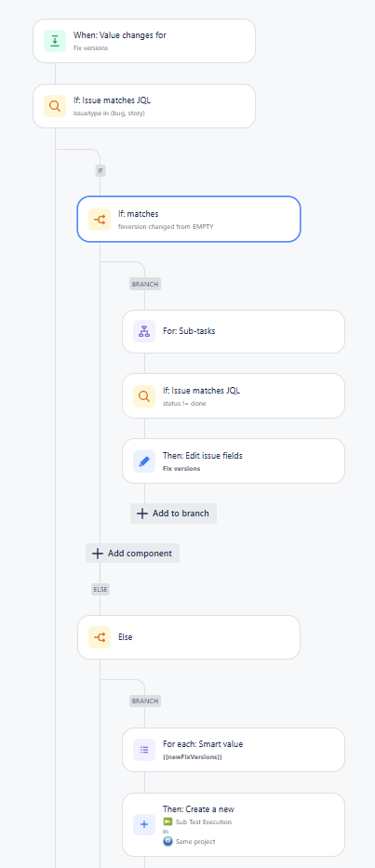Click the pencil icon for Edit issue fields
This screenshot has height=868, width=375.
(x=144, y=461)
